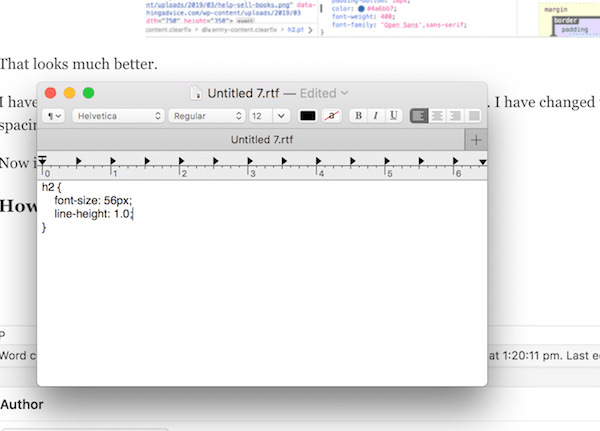Click the document proxy icon in title bar
The height and width of the screenshot is (431, 600).
point(196,93)
